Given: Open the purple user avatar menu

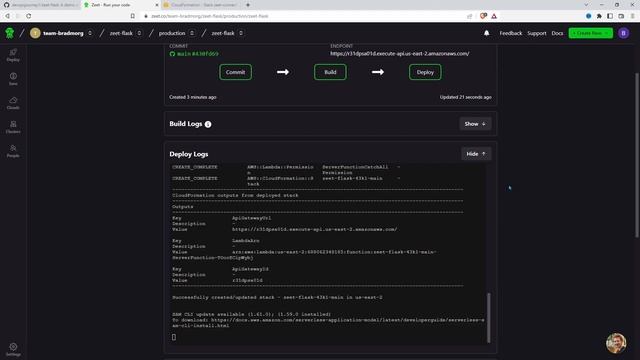Looking at the screenshot, I should [623, 33].
